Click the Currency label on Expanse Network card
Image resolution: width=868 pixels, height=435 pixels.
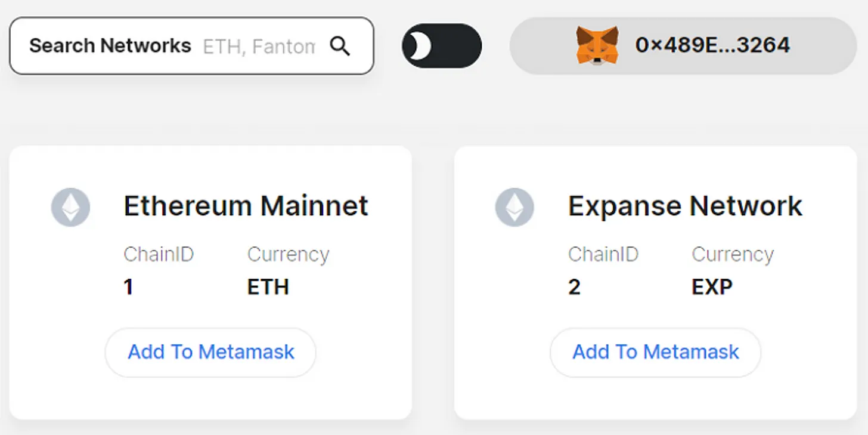pos(732,255)
